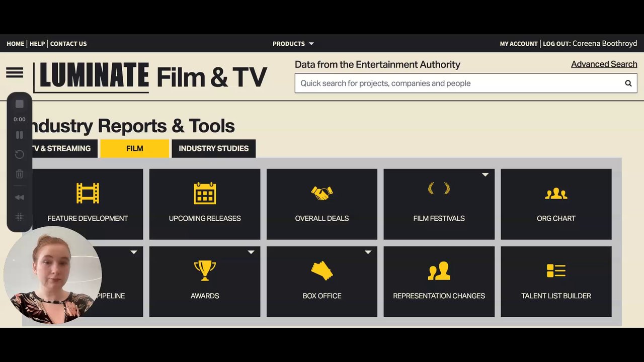Pause the screen recording
This screenshot has width=644, height=362.
[20, 135]
